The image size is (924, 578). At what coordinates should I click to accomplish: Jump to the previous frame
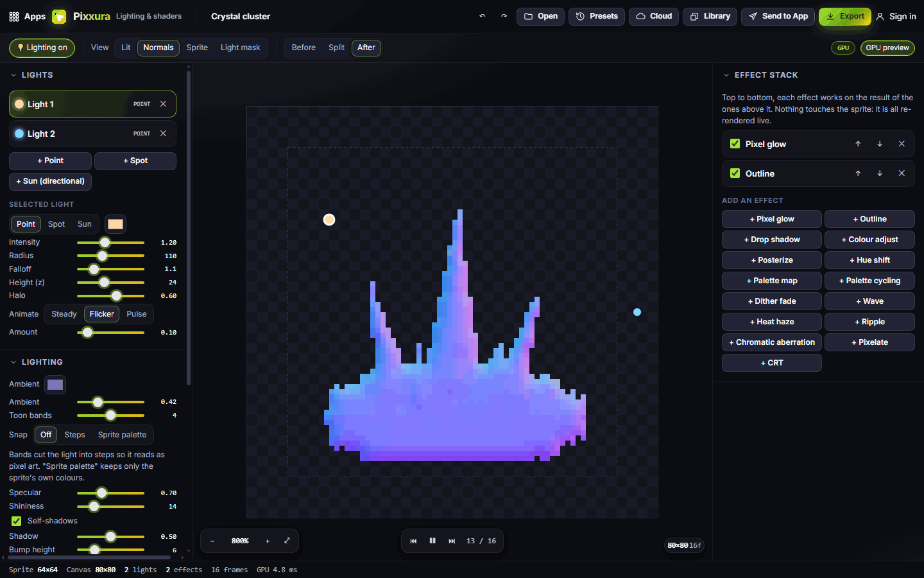click(413, 541)
